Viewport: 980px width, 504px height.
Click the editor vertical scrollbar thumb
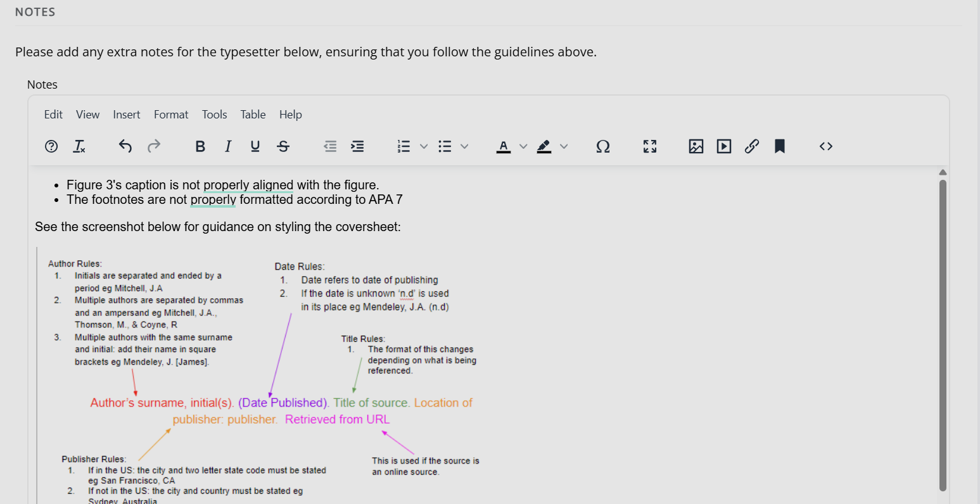[943, 336]
